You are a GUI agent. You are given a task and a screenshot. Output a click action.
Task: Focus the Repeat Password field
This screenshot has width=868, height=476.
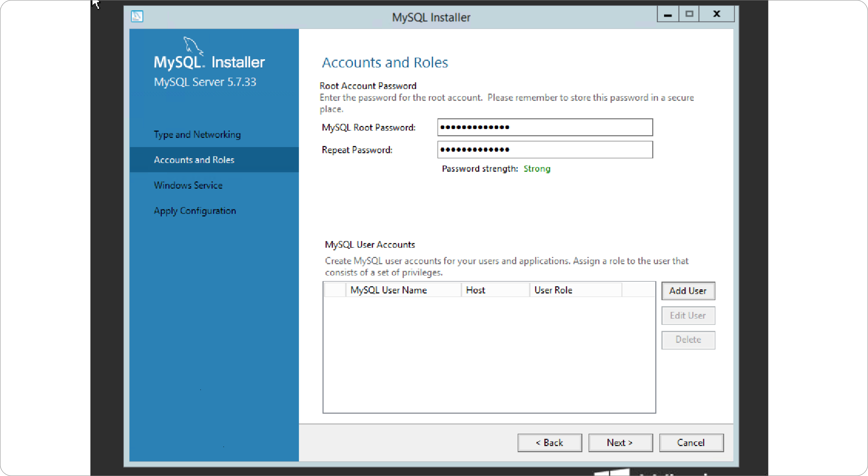point(545,149)
